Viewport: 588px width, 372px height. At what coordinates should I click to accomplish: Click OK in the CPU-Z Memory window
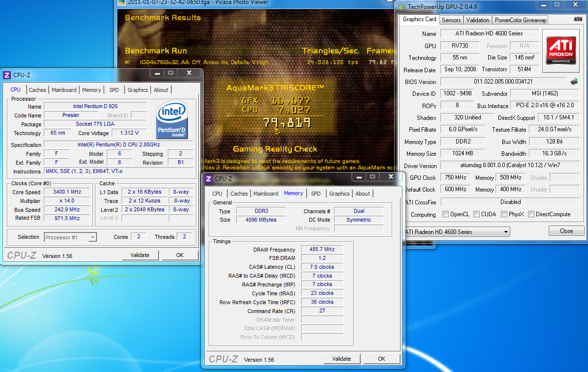point(382,359)
